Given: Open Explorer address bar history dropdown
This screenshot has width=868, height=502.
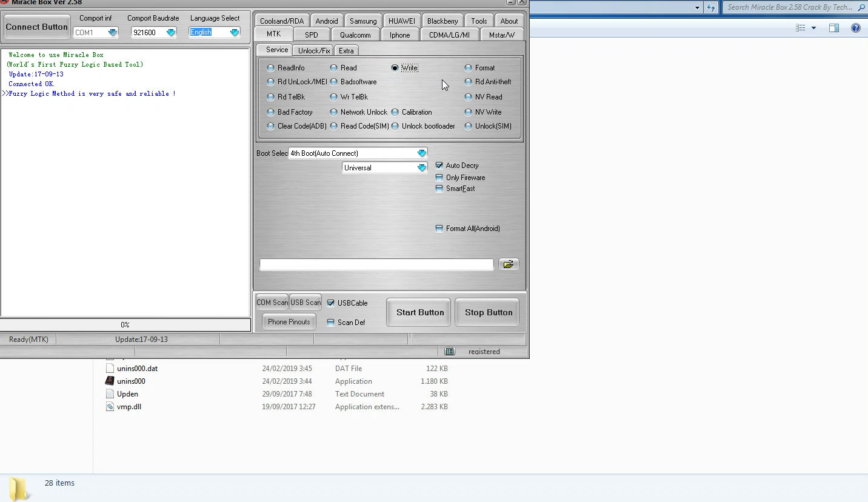Looking at the screenshot, I should pyautogui.click(x=697, y=7).
